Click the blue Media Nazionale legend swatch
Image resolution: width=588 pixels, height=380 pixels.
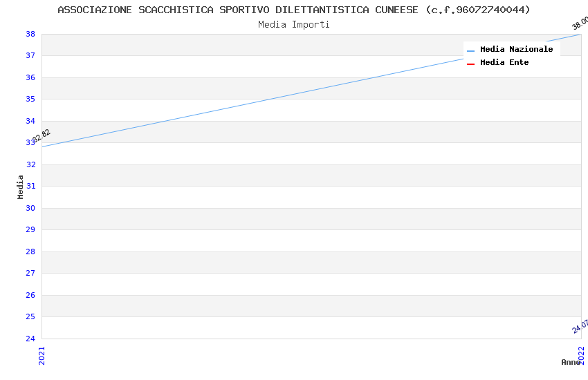tap(470, 50)
